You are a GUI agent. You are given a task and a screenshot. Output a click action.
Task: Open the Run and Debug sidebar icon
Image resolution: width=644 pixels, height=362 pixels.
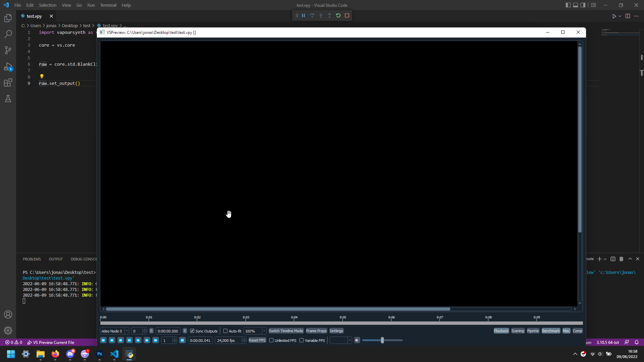click(x=8, y=67)
